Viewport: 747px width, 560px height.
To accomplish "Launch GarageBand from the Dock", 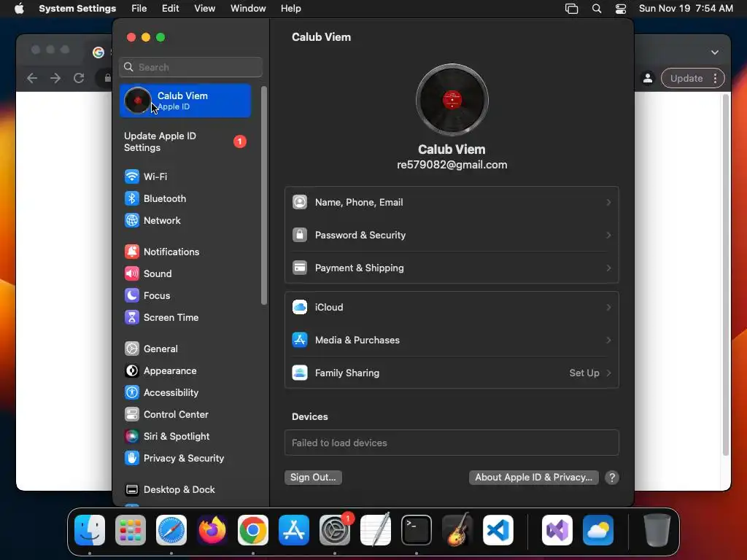I will pos(457,530).
